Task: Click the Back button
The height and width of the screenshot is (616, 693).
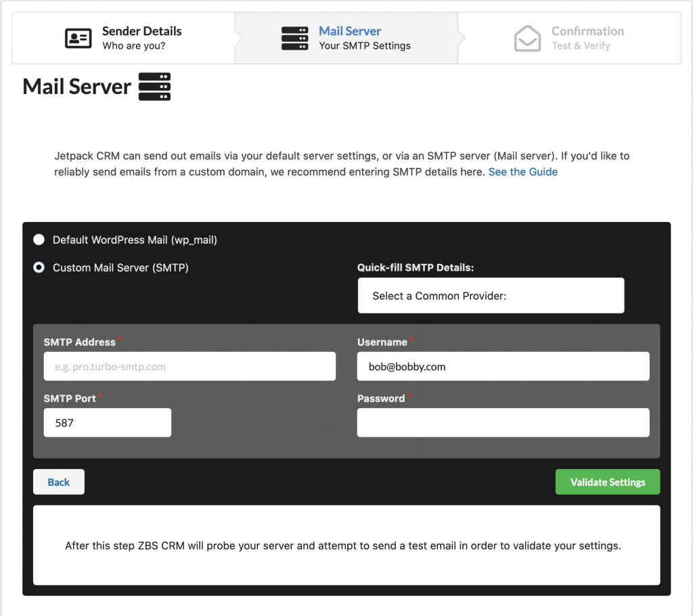Action: tap(59, 482)
